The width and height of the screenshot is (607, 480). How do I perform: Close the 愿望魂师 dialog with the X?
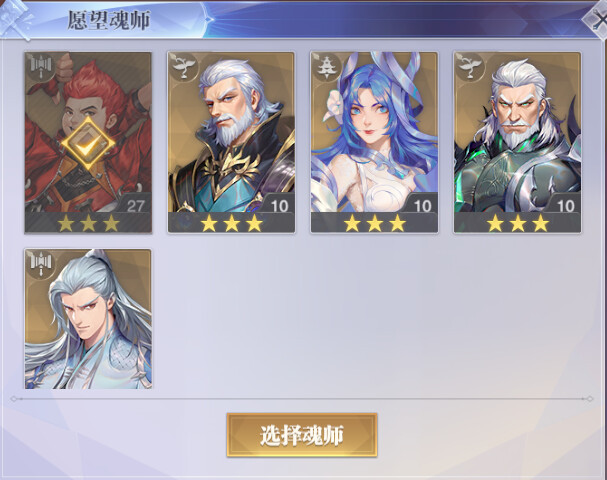pyautogui.click(x=598, y=19)
